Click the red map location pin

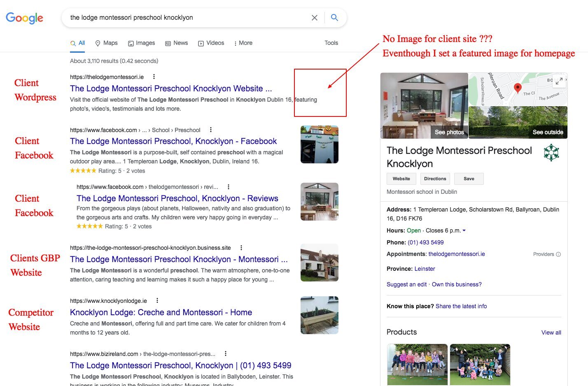click(518, 88)
